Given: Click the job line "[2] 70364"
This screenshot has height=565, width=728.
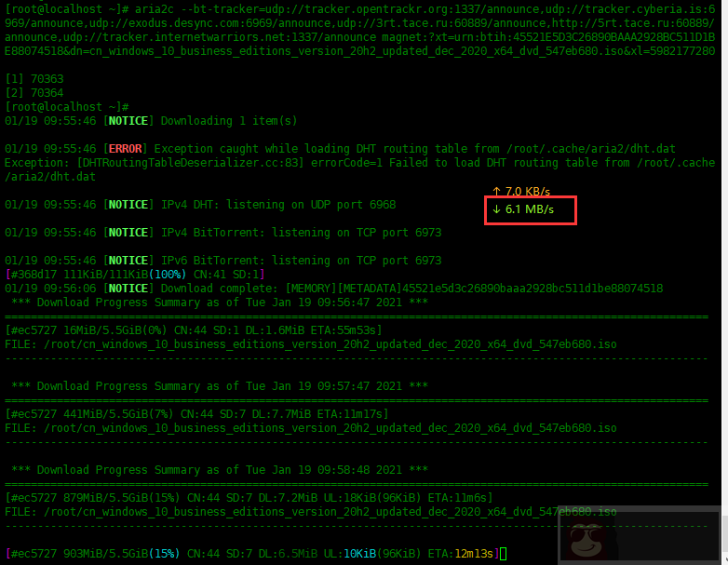Looking at the screenshot, I should coord(34,93).
